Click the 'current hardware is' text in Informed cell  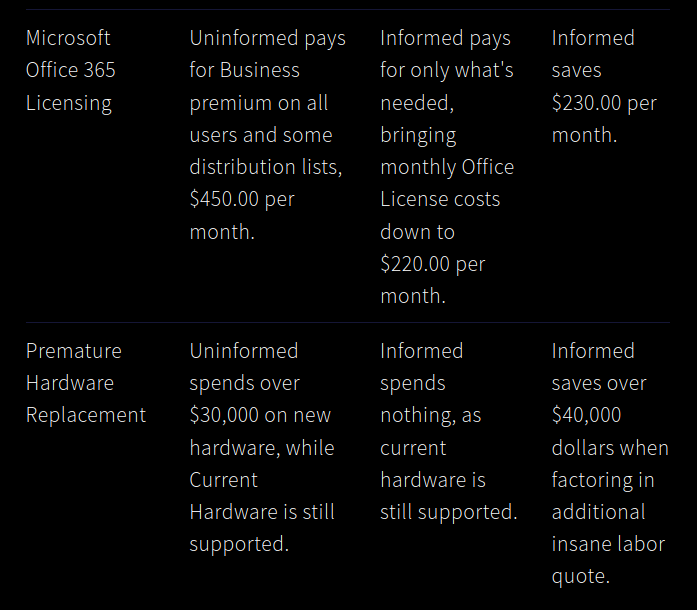point(432,464)
